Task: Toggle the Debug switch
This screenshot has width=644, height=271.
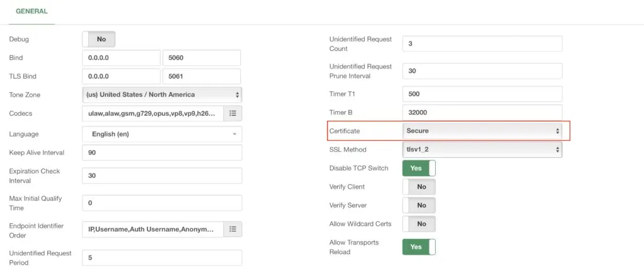Action: 99,39
